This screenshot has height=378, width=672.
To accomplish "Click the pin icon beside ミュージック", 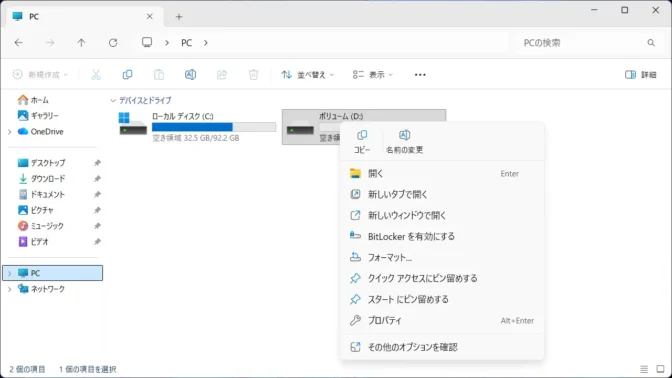I will 97,226.
